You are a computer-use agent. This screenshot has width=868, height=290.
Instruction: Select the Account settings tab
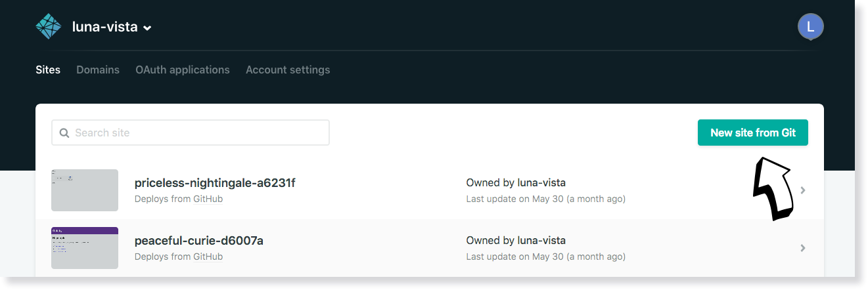click(x=288, y=70)
